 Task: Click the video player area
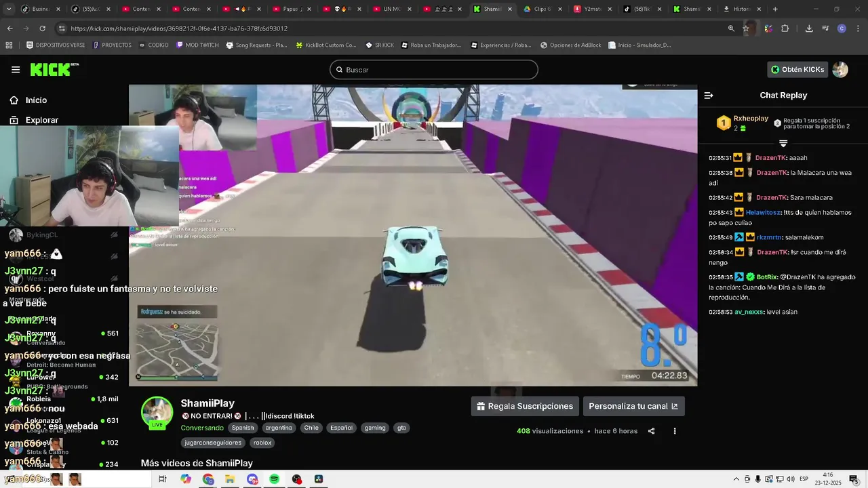[413, 235]
